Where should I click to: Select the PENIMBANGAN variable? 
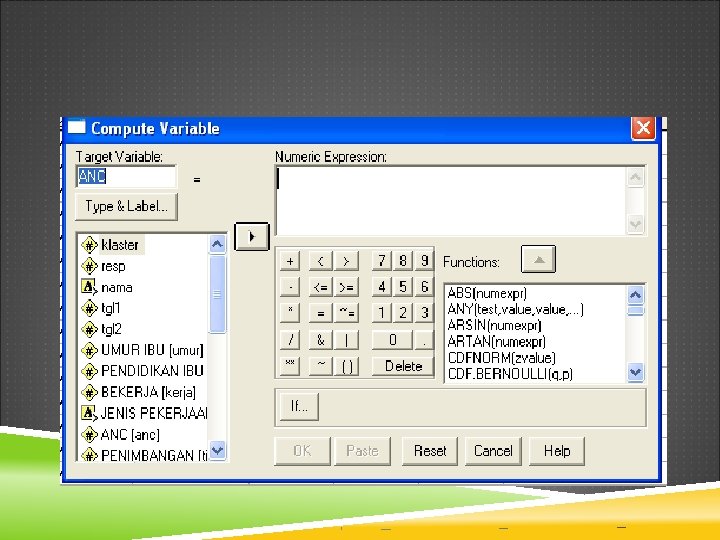[143, 455]
